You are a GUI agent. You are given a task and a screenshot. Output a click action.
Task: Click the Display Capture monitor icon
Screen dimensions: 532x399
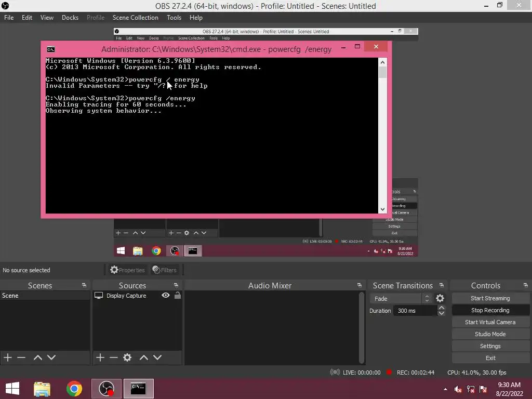click(x=98, y=296)
